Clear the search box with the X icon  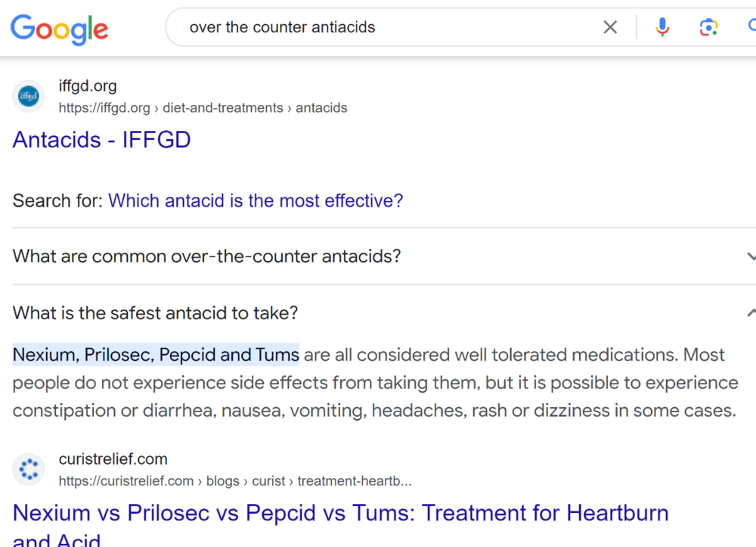point(610,28)
